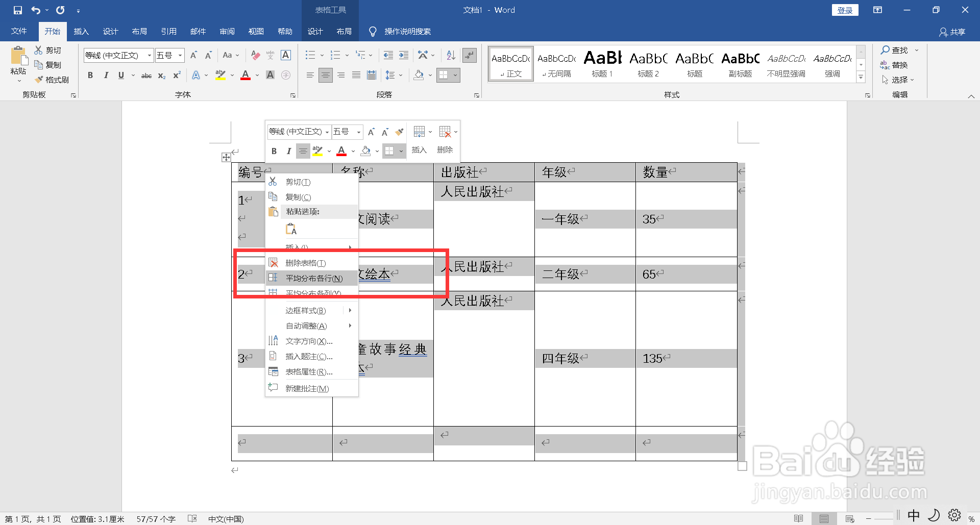Toggle underline on selected text
The height and width of the screenshot is (525, 980).
[x=120, y=75]
